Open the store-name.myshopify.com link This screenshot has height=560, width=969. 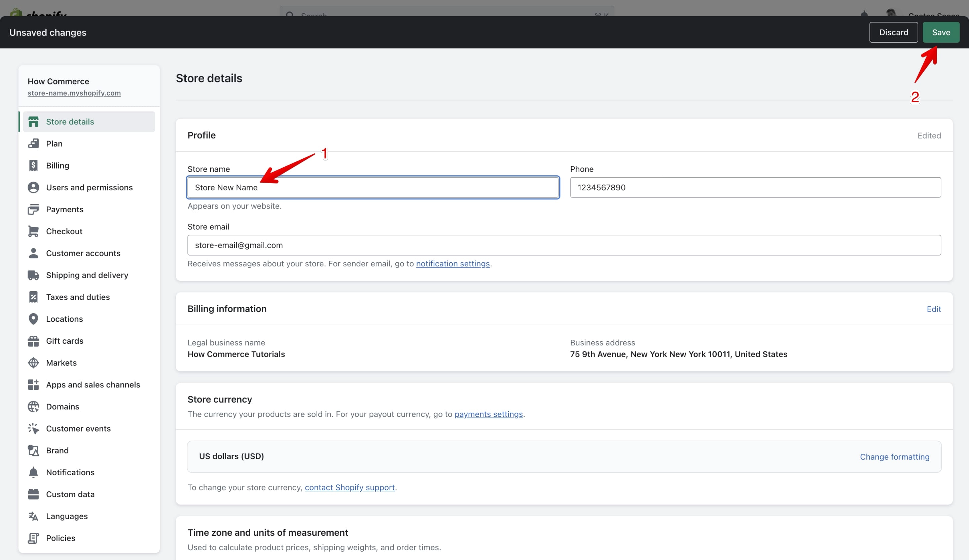point(74,93)
